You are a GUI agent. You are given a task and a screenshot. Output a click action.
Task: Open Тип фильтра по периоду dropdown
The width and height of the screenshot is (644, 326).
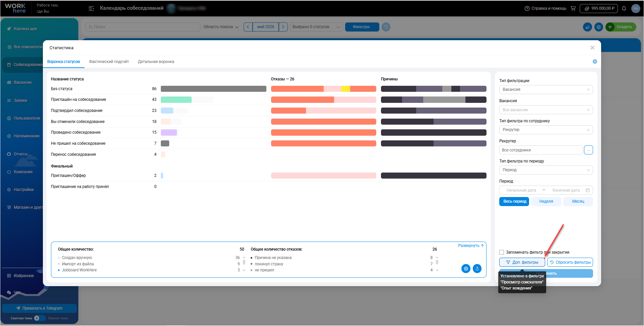point(546,170)
